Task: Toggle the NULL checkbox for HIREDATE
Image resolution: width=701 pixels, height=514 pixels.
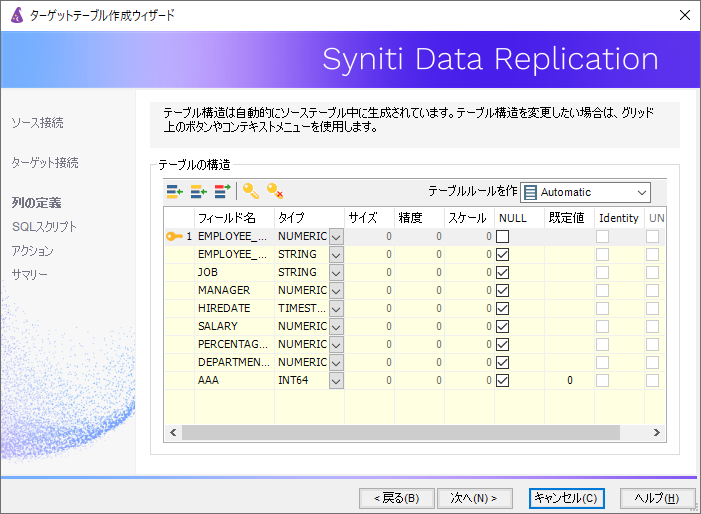Action: (503, 308)
